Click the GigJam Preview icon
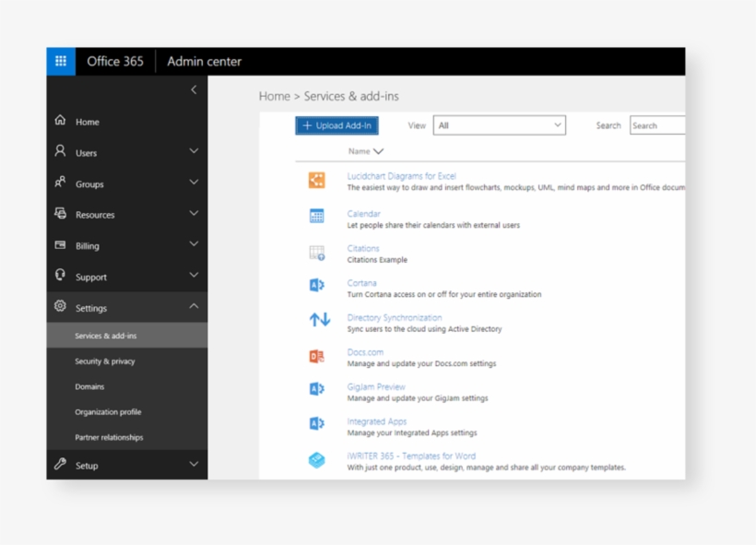 317,389
